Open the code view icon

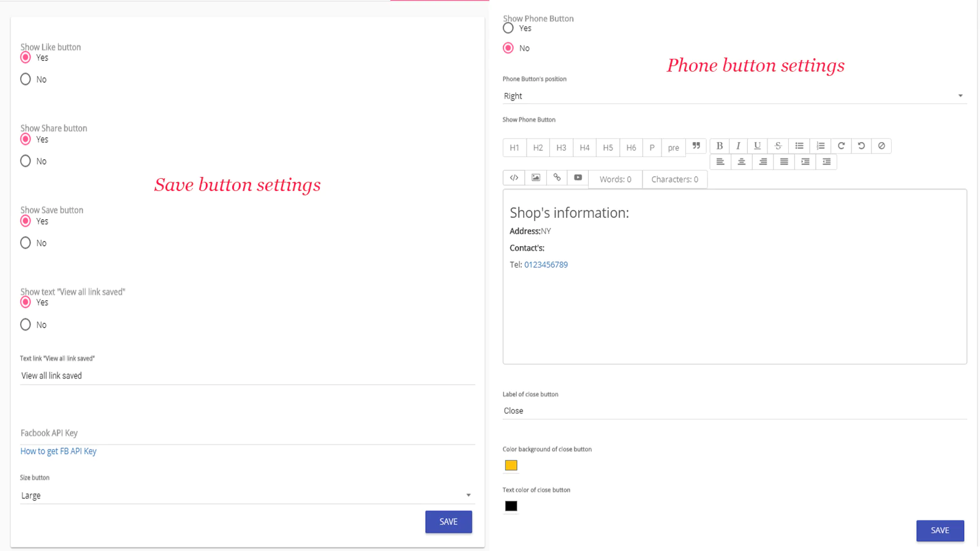tap(514, 178)
